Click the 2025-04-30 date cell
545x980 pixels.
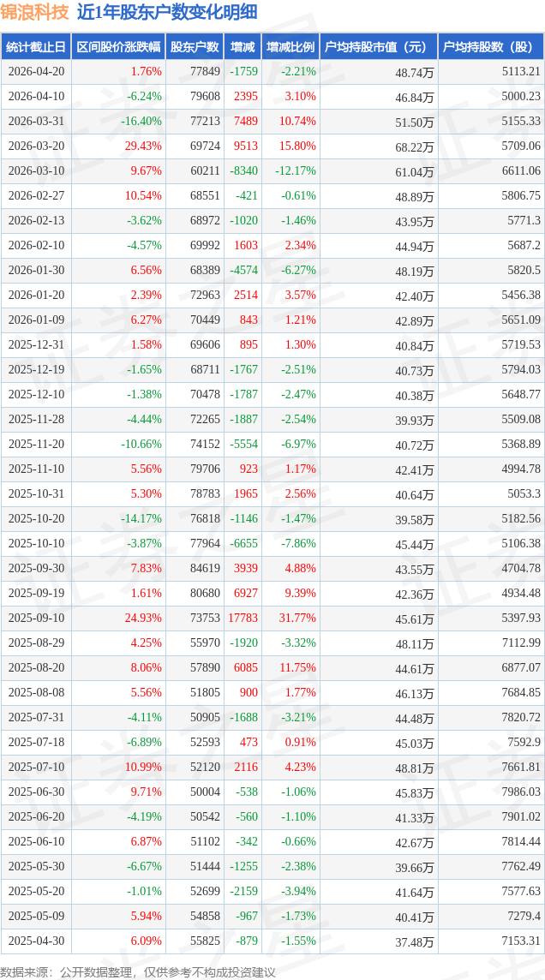coord(36,940)
